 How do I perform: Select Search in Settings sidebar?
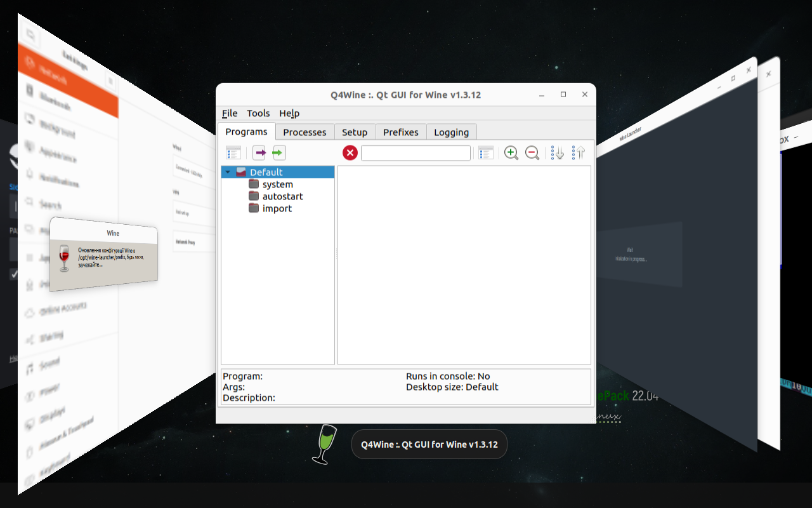pyautogui.click(x=50, y=204)
